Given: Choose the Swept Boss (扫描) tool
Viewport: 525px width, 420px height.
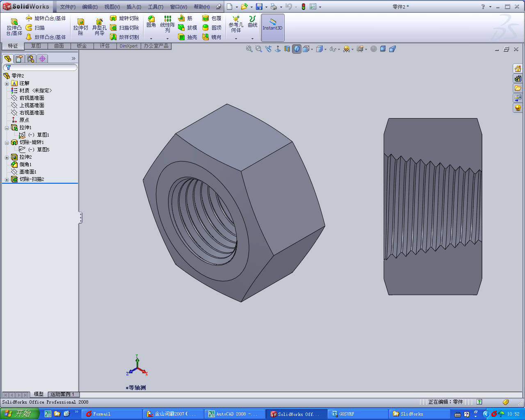Looking at the screenshot, I should (x=35, y=27).
